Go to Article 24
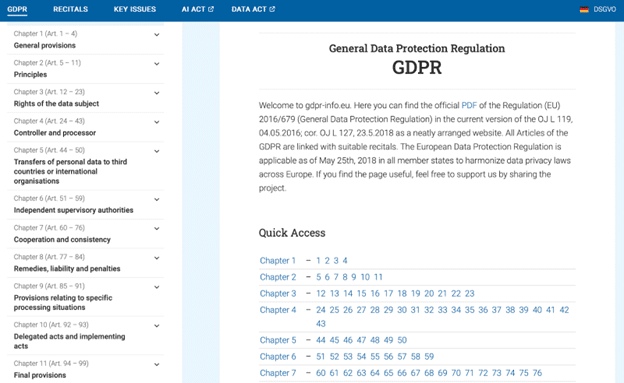This screenshot has height=383, width=624. [321, 310]
